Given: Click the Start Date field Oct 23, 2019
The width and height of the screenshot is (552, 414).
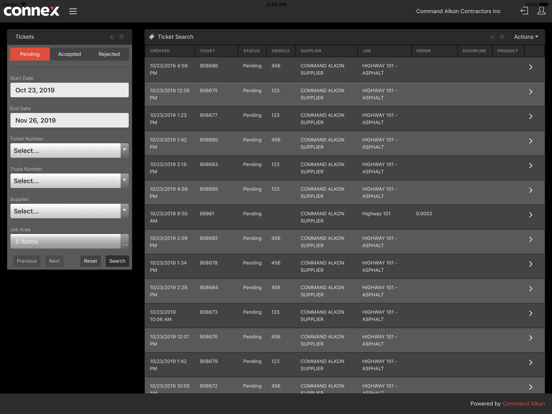Looking at the screenshot, I should (x=69, y=90).
